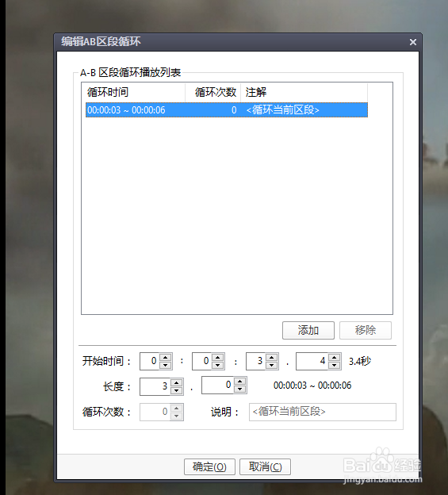The width and height of the screenshot is (448, 495).
Task: Click the 开始时间 hours input field
Action: [150, 361]
